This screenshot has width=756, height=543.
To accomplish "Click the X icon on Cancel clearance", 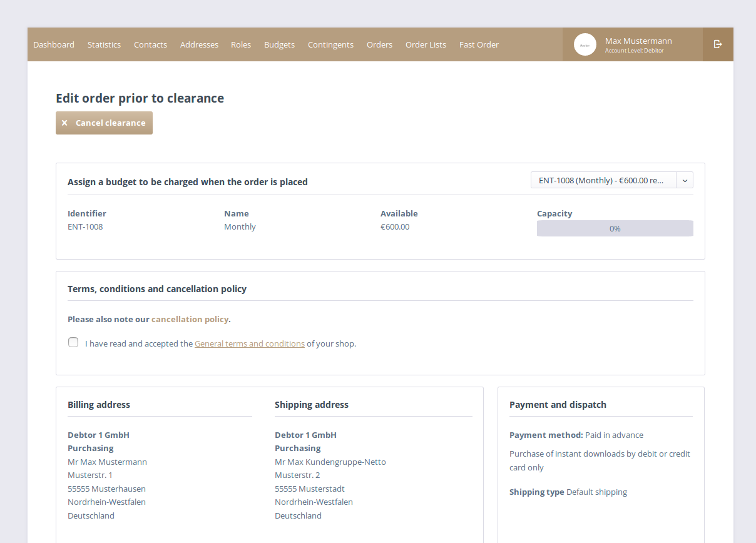I will (x=64, y=123).
